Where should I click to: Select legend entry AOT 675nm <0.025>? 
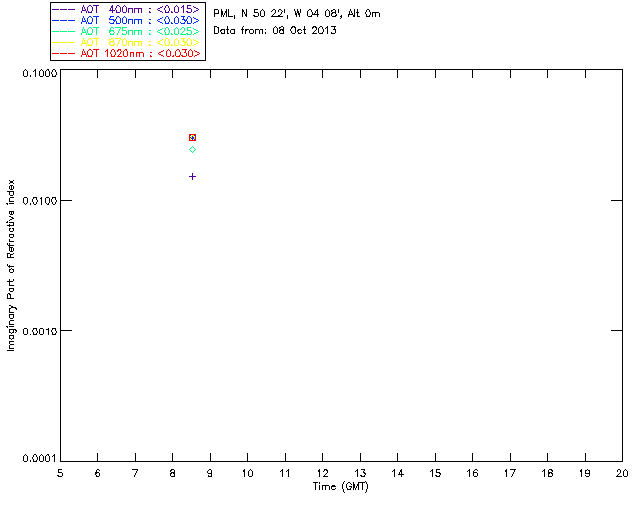click(126, 31)
